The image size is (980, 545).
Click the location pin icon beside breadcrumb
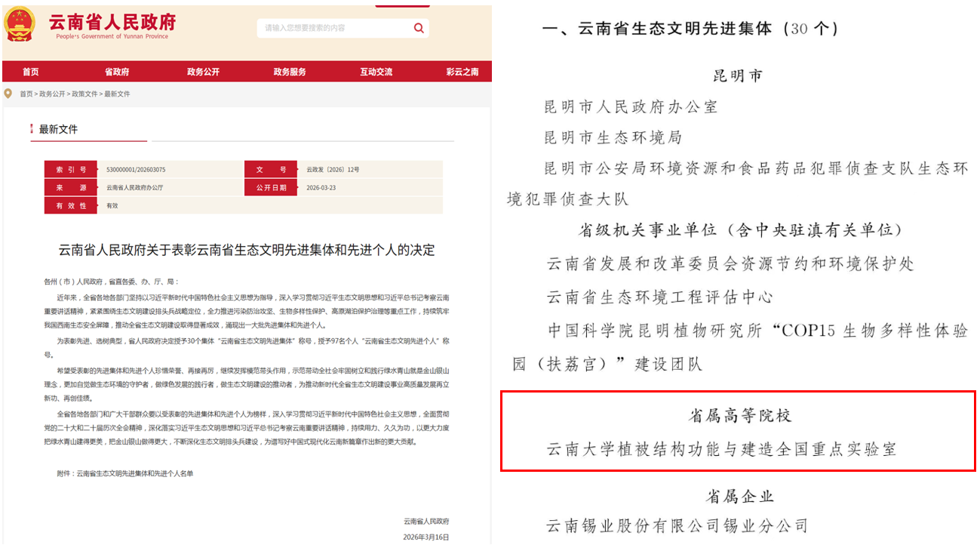8,94
